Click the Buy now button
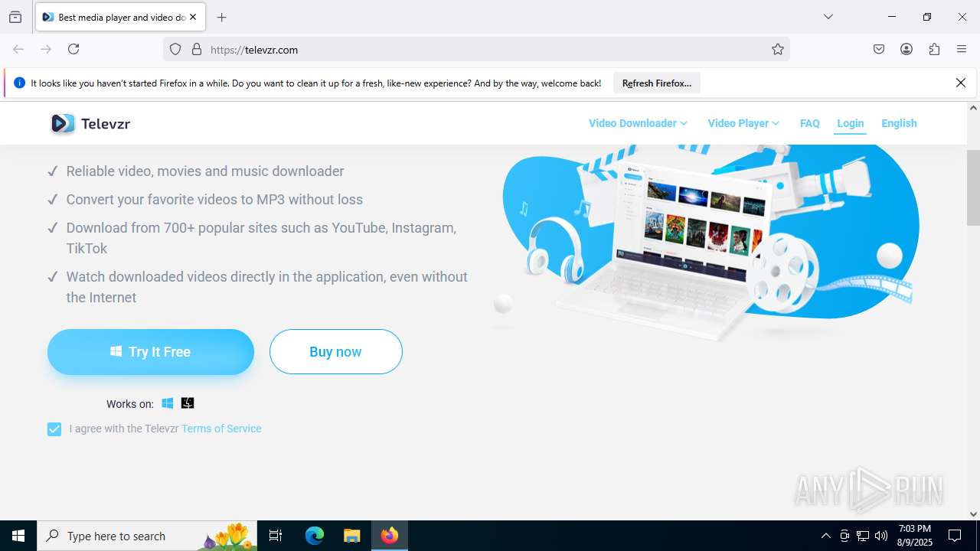 [x=335, y=352]
